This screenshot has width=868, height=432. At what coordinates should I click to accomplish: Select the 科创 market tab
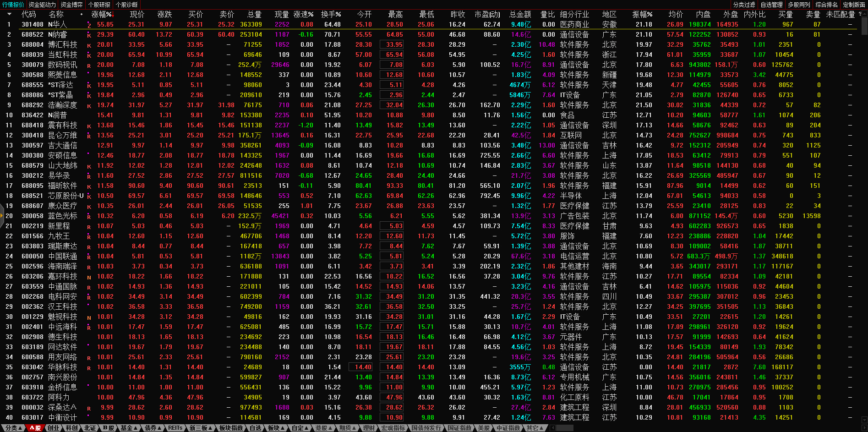[x=72, y=428]
